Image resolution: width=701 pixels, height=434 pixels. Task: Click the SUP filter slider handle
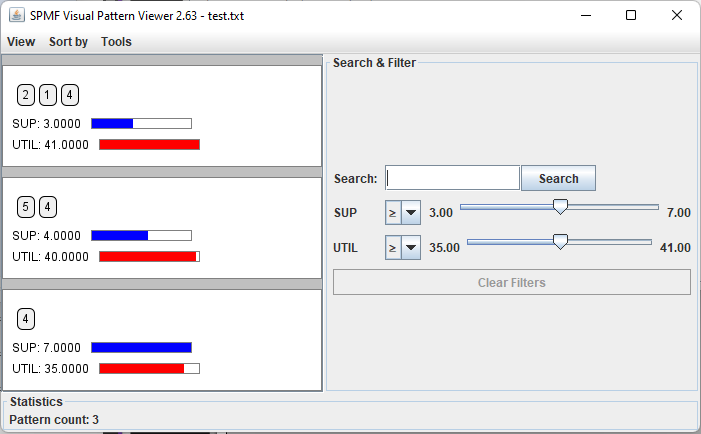[x=560, y=207]
